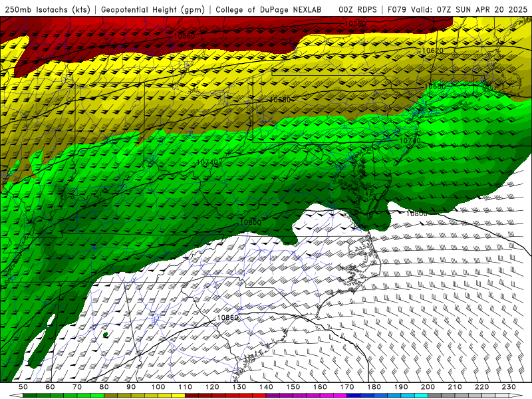Click the 160 knot color scale label

pyautogui.click(x=320, y=387)
